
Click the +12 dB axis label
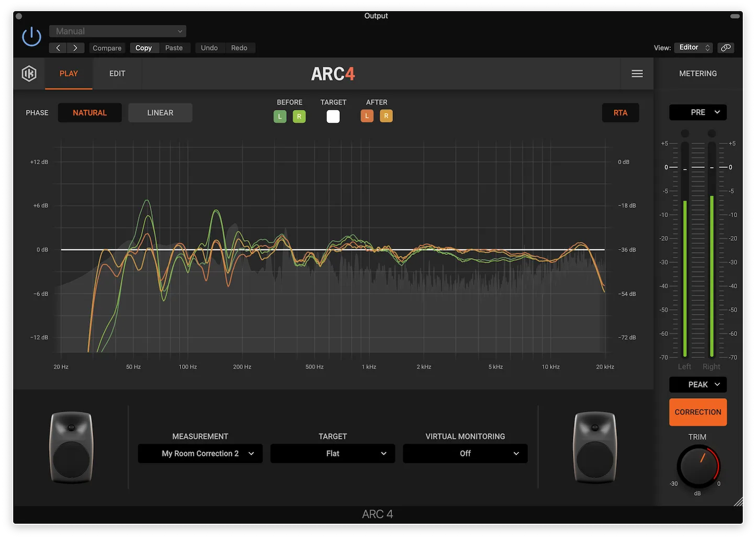click(39, 162)
